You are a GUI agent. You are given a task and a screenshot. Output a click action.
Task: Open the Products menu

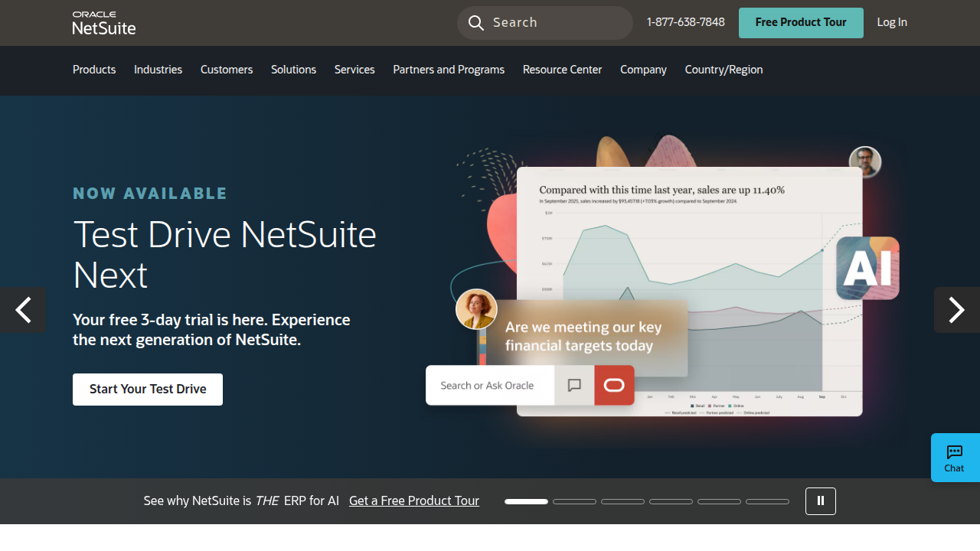(x=94, y=70)
